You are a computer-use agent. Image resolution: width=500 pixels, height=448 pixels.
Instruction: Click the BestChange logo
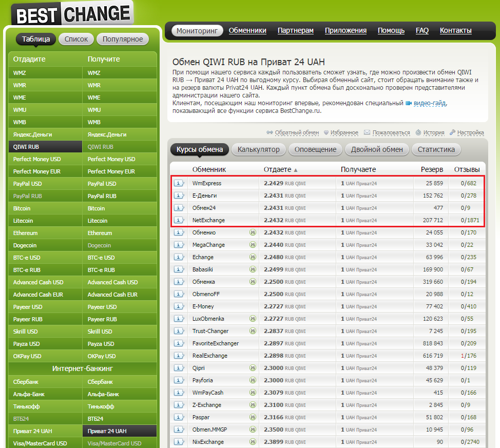pos(73,14)
